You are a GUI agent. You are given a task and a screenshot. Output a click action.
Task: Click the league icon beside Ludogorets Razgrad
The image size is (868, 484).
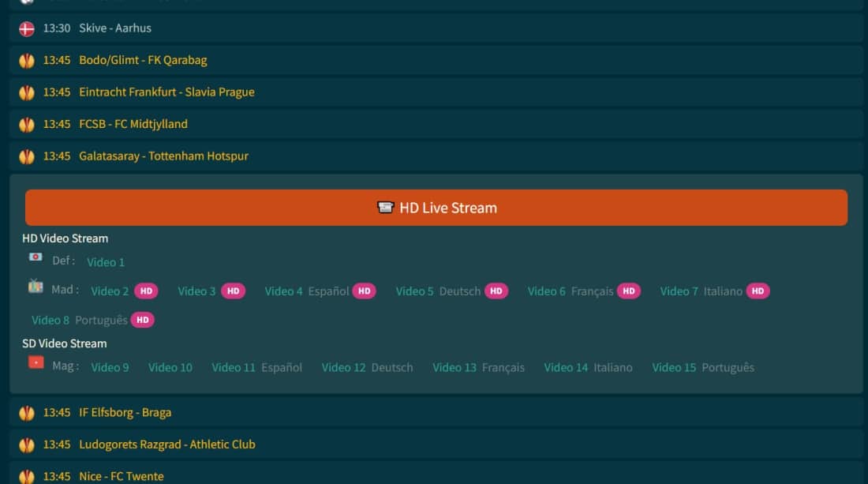pos(27,445)
